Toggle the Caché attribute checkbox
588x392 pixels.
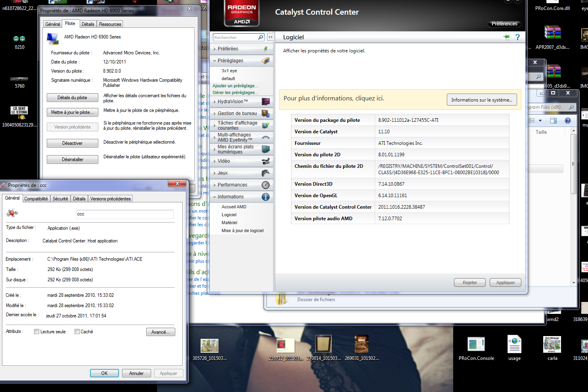(x=77, y=332)
